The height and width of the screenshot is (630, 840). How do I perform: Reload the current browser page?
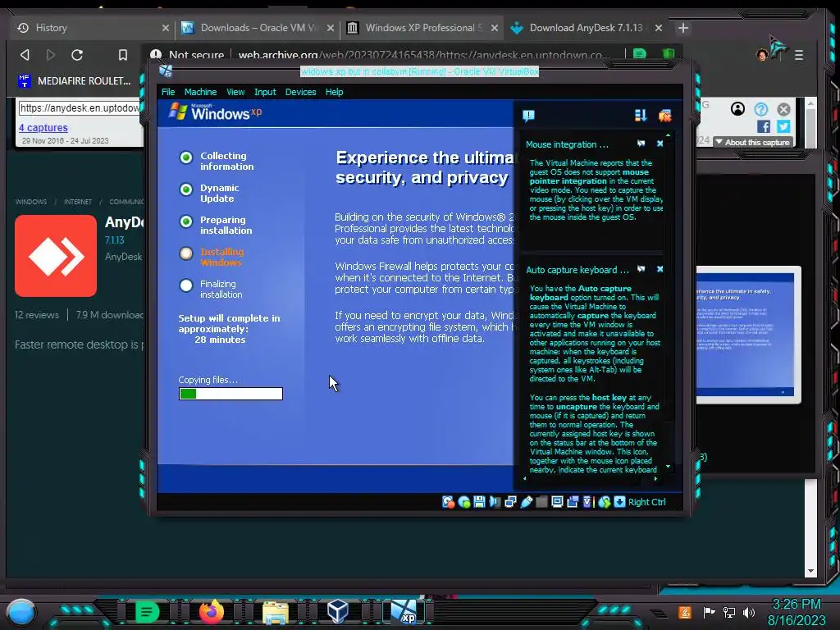pos(77,55)
